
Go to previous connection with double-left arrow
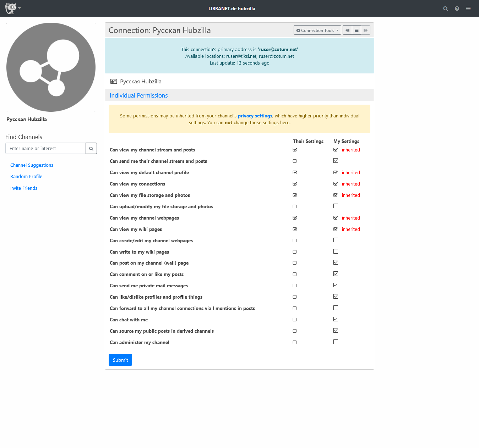[x=347, y=30]
